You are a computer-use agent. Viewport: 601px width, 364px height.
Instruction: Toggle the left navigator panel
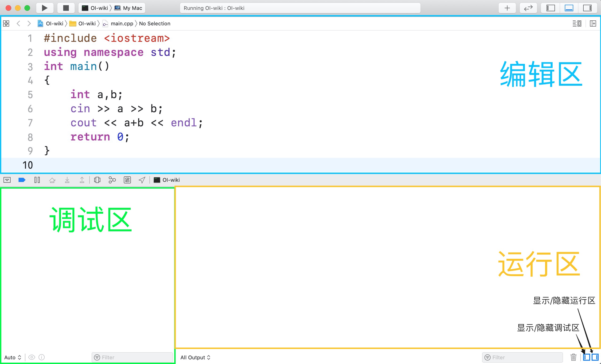tap(550, 8)
